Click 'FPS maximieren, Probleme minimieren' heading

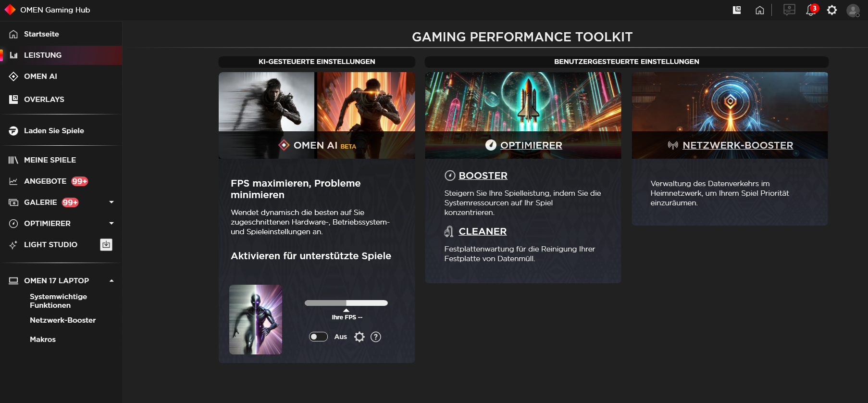[296, 189]
